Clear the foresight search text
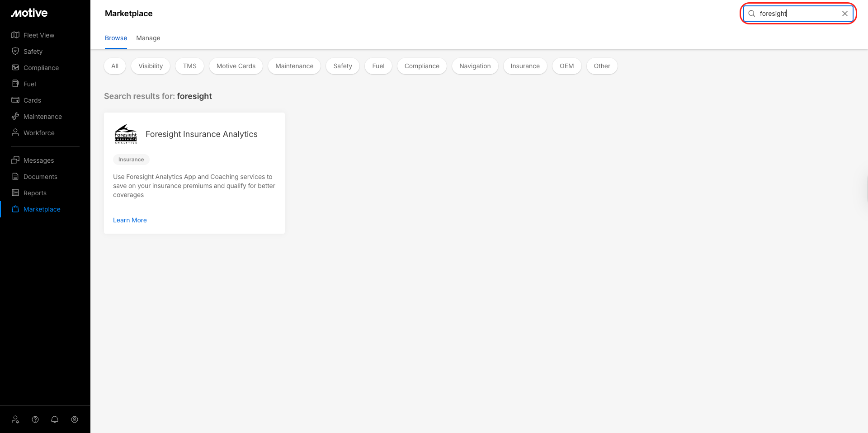 coord(844,14)
